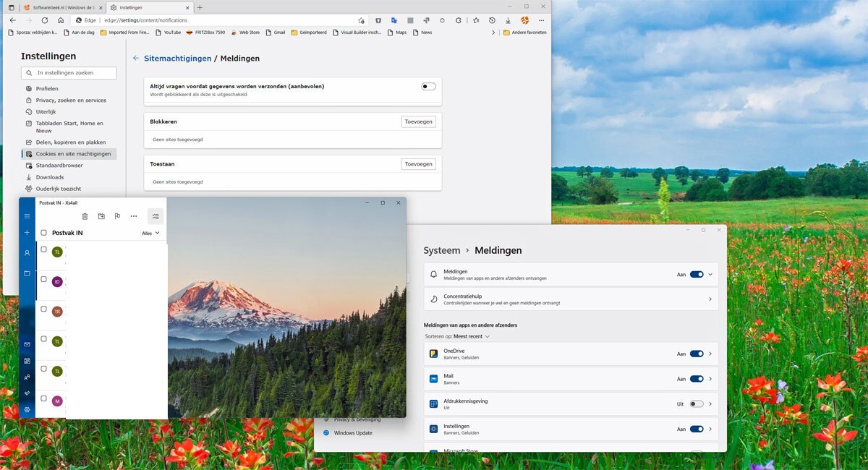Tick checkbox of the ID sender message
Viewport: 868px width, 470px height.
pos(43,279)
